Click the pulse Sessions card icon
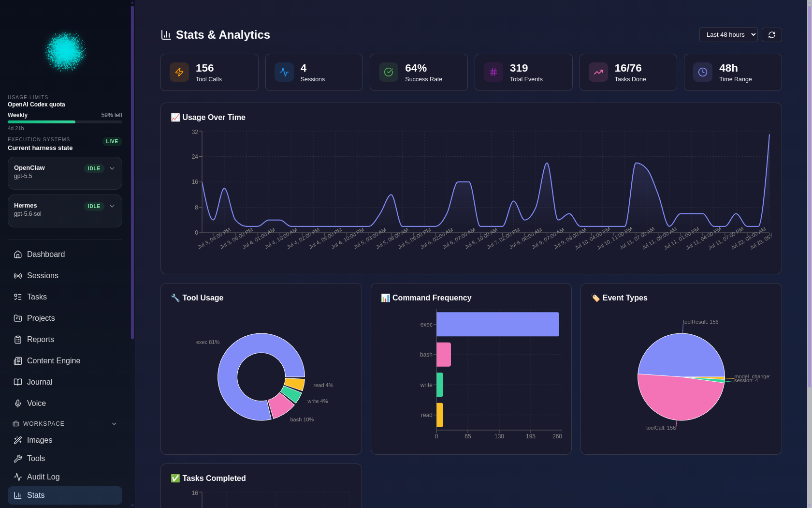This screenshot has width=812, height=508. pyautogui.click(x=284, y=72)
